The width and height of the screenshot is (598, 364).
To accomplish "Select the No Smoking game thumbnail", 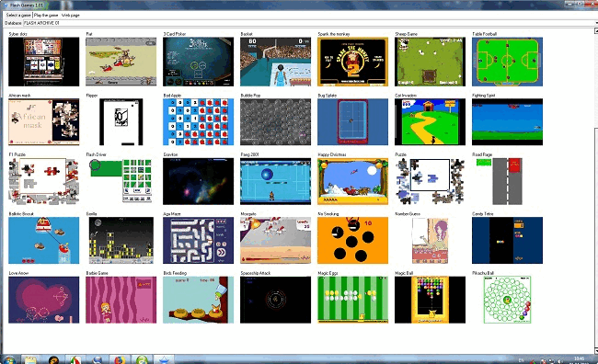I will (x=352, y=241).
